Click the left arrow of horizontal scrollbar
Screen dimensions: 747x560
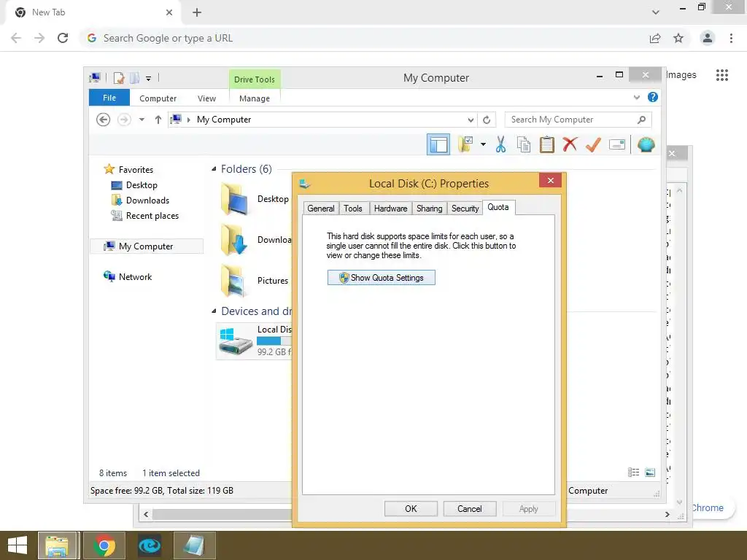pyautogui.click(x=146, y=514)
